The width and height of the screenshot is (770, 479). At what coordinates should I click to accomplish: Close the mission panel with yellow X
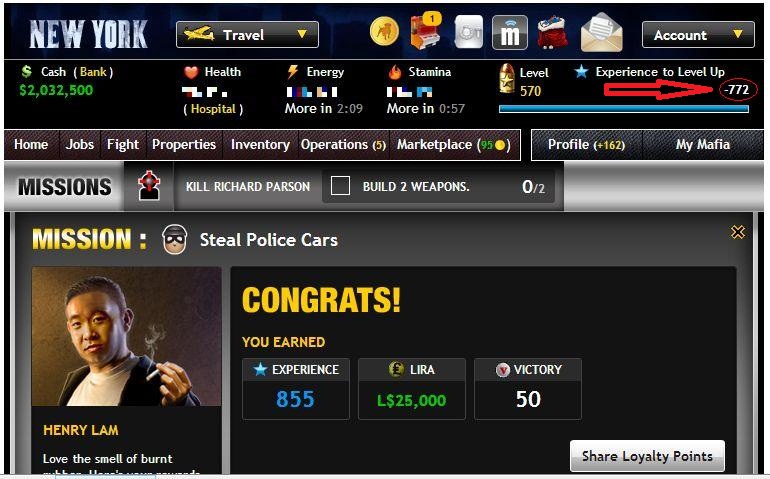click(x=738, y=232)
